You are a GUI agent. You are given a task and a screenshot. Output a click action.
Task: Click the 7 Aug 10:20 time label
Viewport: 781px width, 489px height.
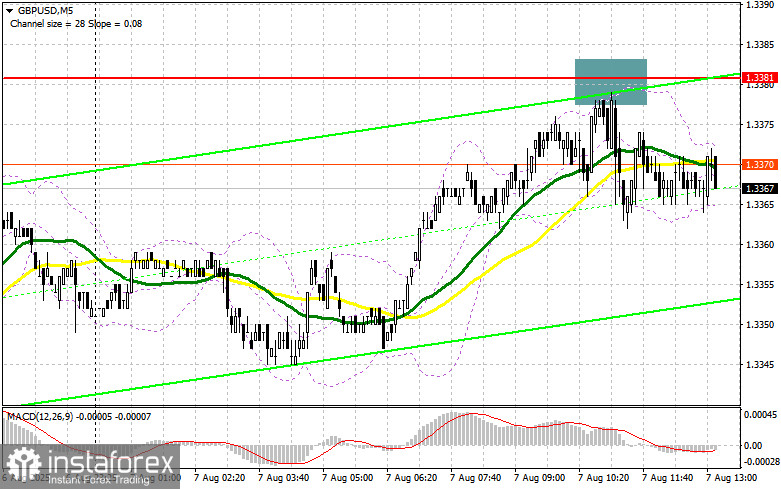[603, 478]
